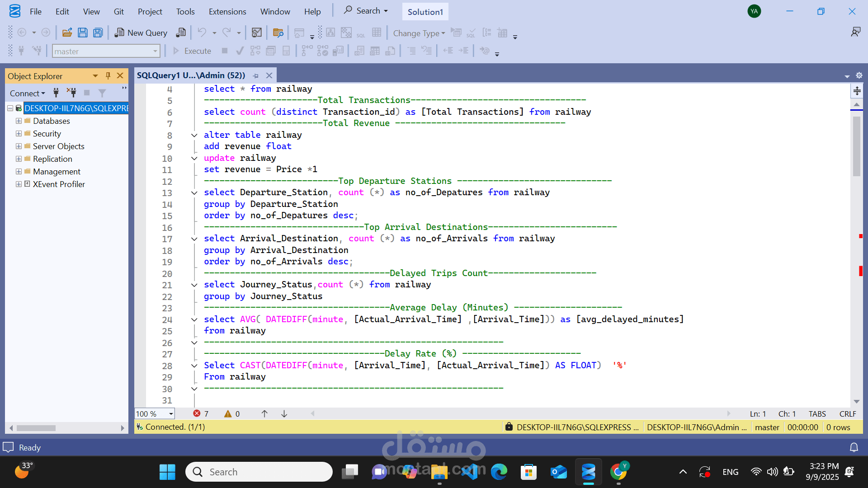Open the master database dropdown
868x488 pixels.
pyautogui.click(x=155, y=52)
